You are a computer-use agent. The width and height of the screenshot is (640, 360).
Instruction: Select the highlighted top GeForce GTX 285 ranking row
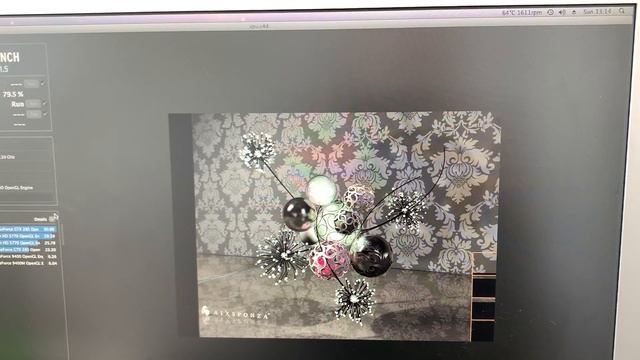tap(28, 229)
